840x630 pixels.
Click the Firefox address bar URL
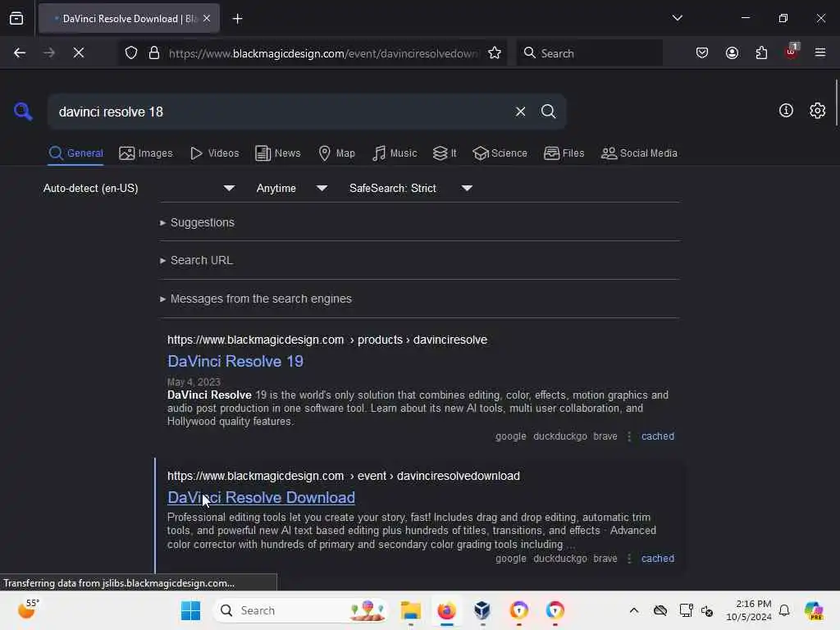coord(323,53)
